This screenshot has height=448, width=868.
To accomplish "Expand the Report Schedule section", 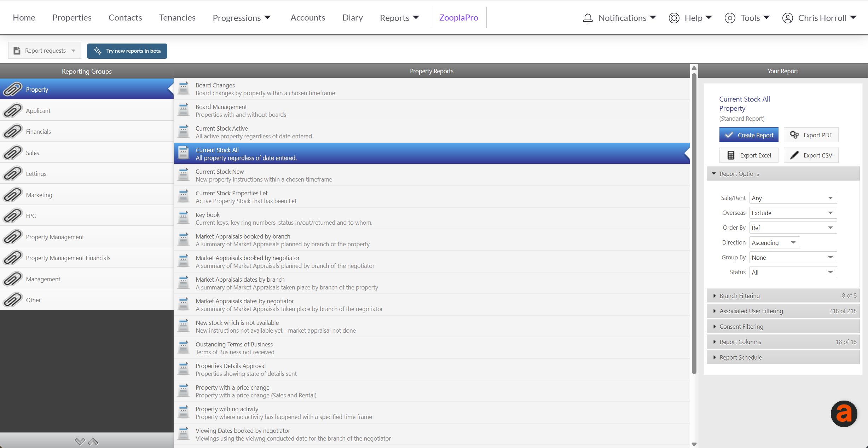I will pos(783,357).
